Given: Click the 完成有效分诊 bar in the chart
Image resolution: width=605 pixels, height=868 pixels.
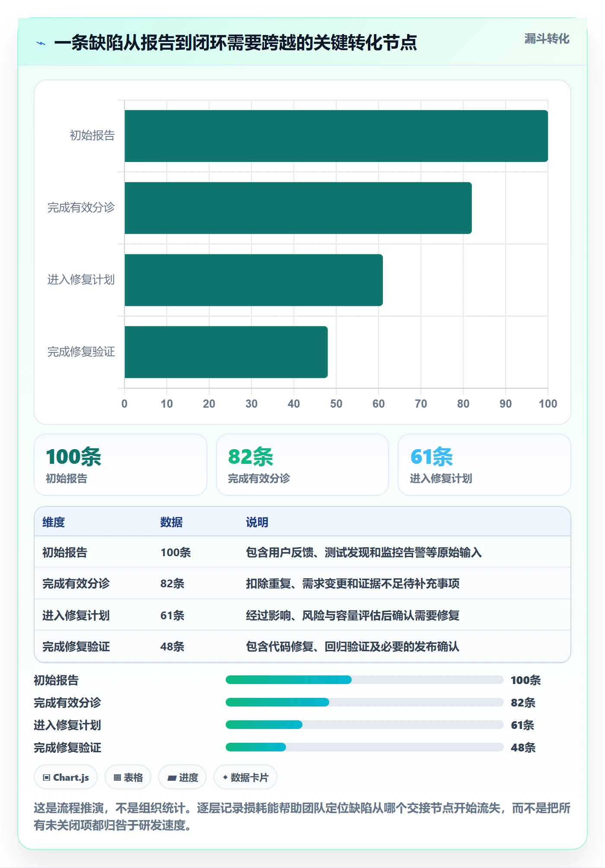Looking at the screenshot, I should pyautogui.click(x=298, y=208).
